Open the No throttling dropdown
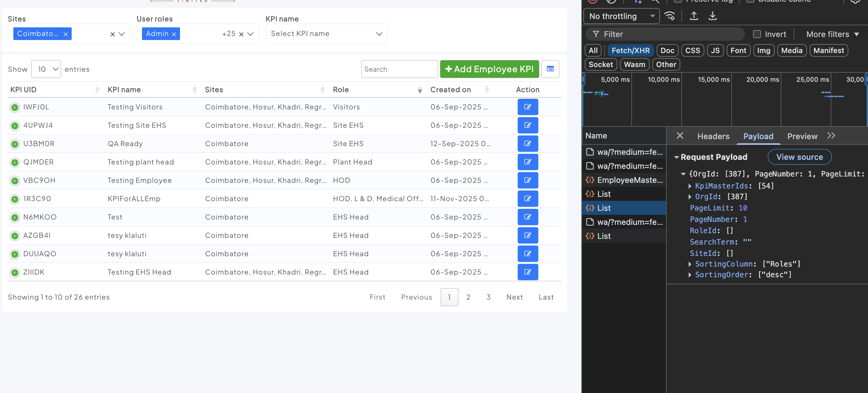Image resolution: width=868 pixels, height=393 pixels. click(x=621, y=16)
